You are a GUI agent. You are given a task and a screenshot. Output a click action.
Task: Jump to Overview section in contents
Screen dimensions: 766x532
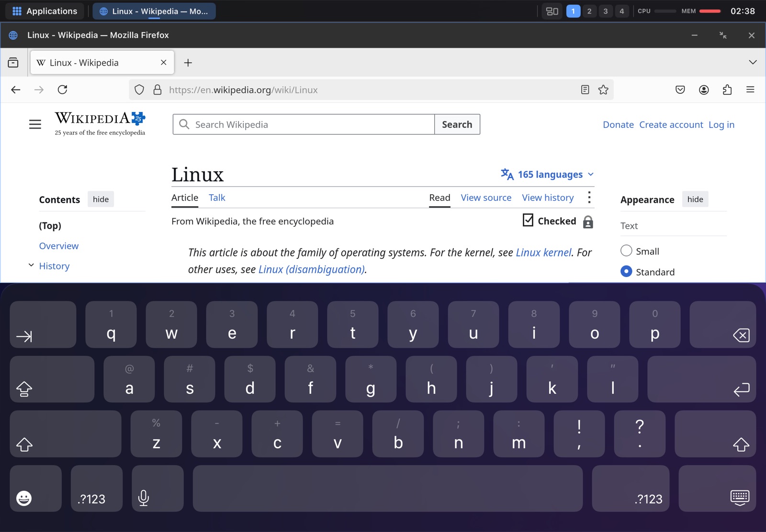[x=59, y=246]
